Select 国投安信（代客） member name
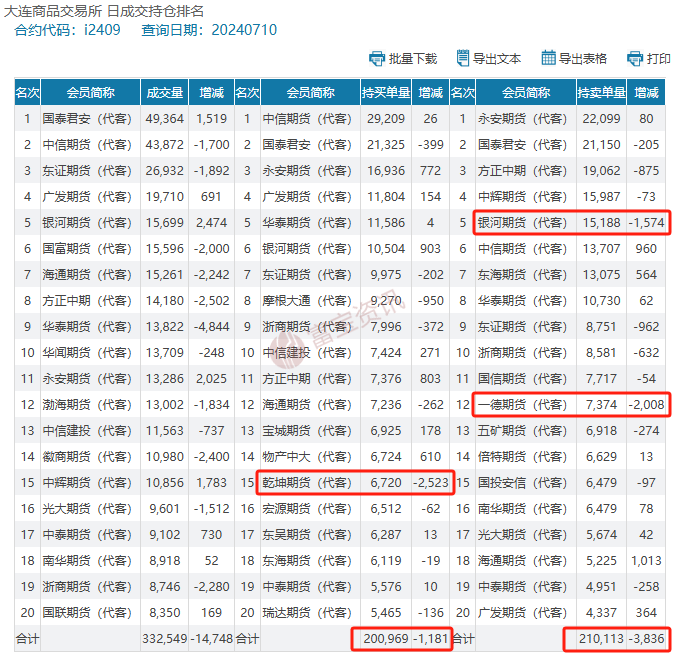 (x=522, y=483)
